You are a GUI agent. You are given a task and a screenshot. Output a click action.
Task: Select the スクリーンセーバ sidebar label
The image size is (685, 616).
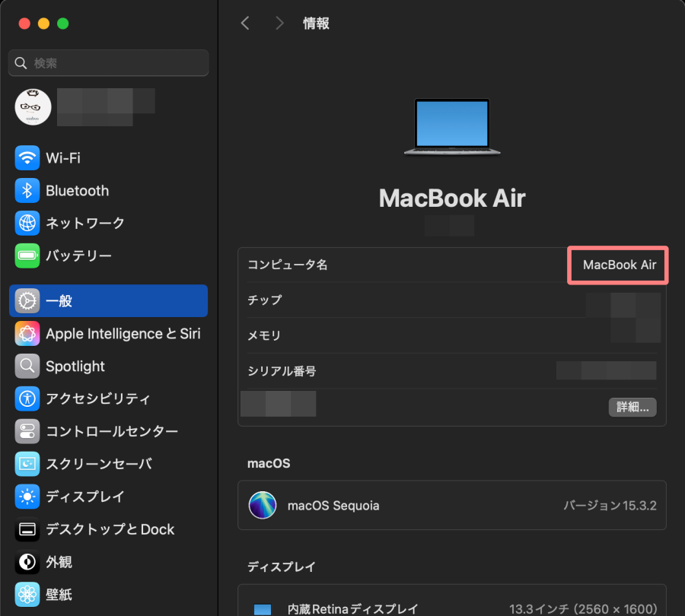pyautogui.click(x=99, y=464)
